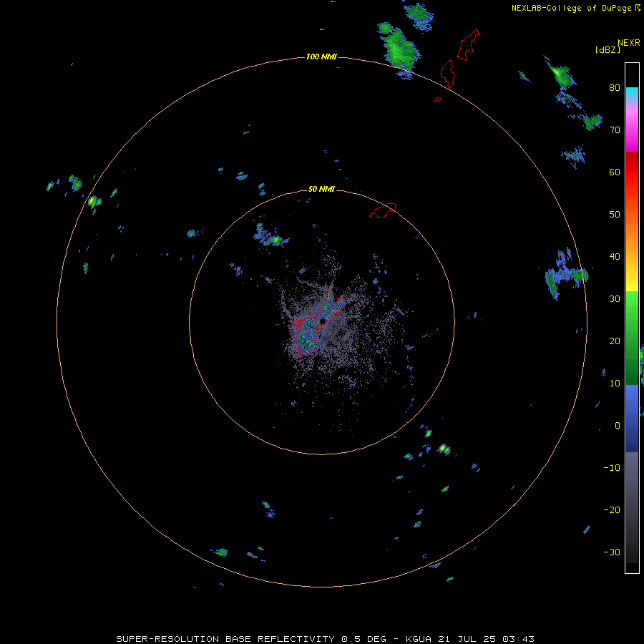Screen dimensions: 644x644
Task: Click the -30 value on the dBZ scale
Action: point(612,552)
